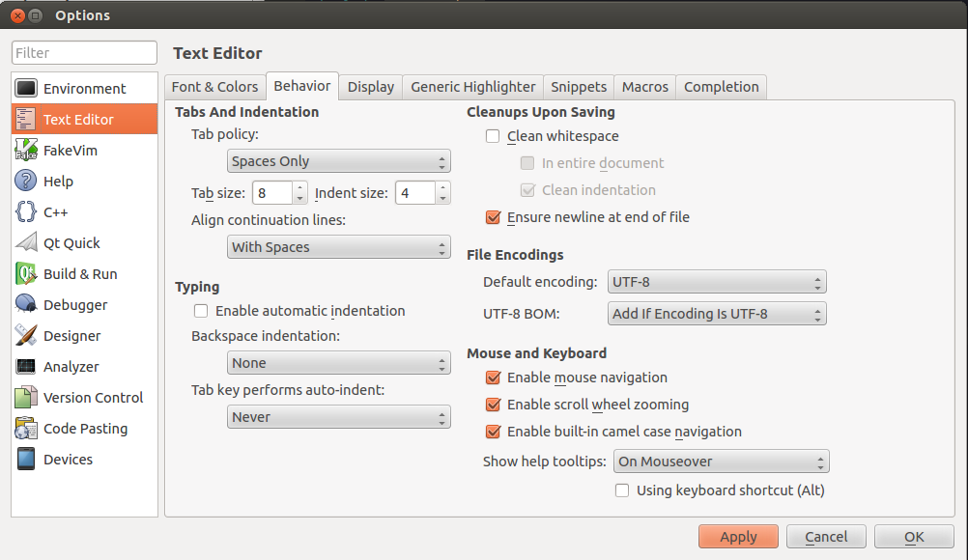Open the Debugger bug icon
The height and width of the screenshot is (560, 968).
[26, 305]
